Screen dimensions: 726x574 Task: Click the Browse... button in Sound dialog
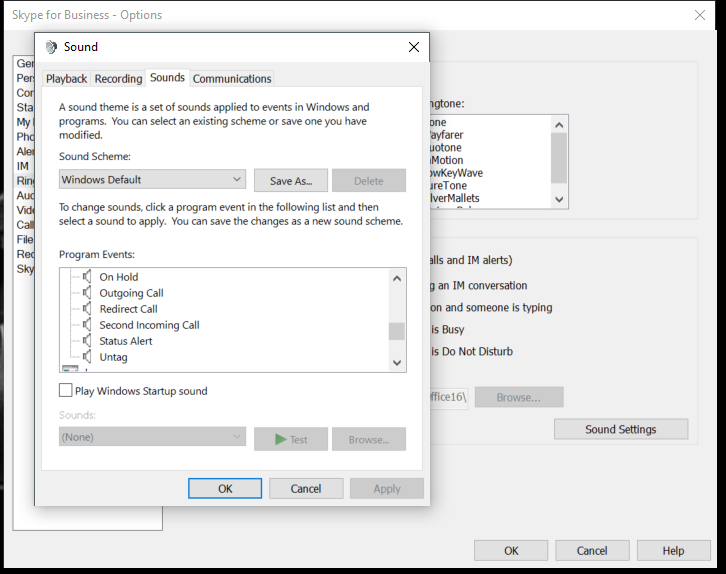coord(369,439)
